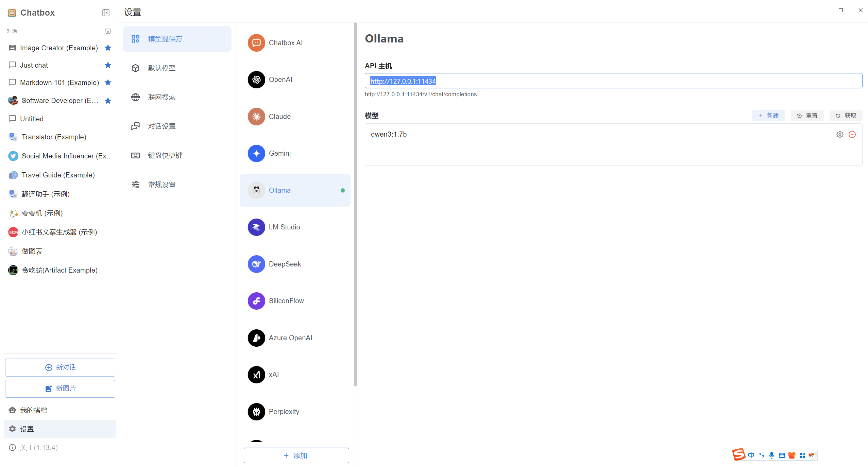868x467 pixels.
Task: Open 关于(1.13.4) about page
Action: (60, 448)
